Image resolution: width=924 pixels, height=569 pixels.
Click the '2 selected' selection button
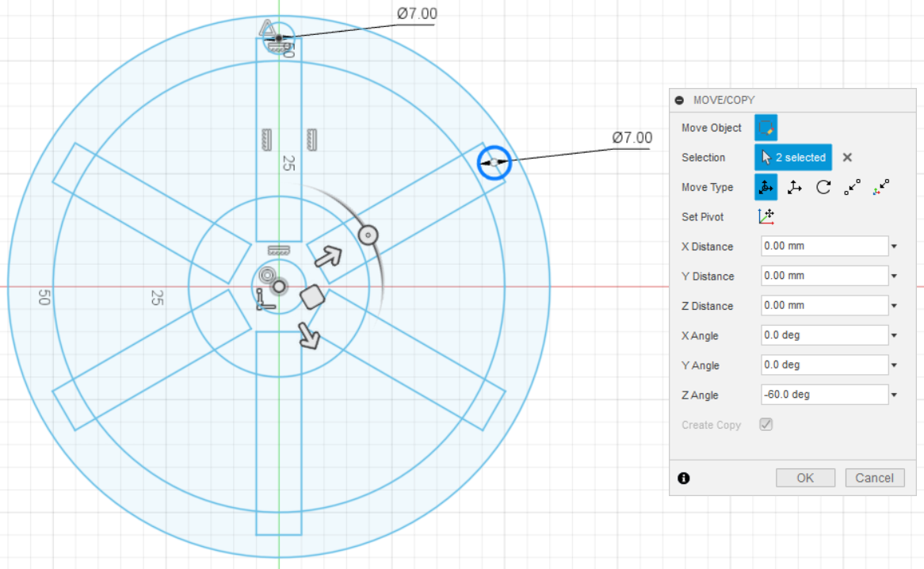(793, 157)
